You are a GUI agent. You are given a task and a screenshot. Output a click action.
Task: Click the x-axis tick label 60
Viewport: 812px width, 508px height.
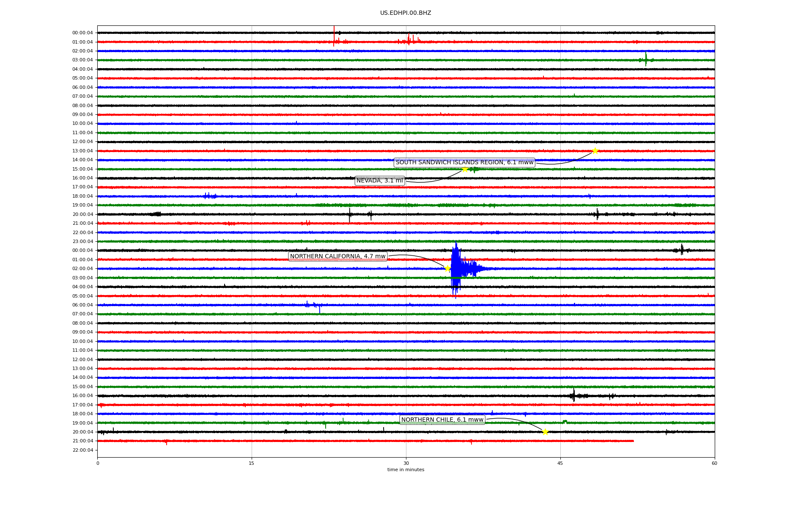pyautogui.click(x=714, y=463)
